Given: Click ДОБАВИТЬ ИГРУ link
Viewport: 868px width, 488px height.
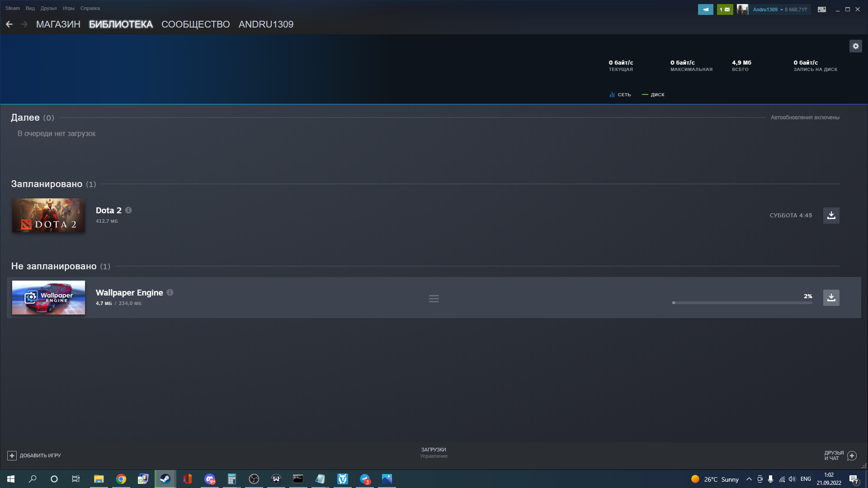Looking at the screenshot, I should [x=40, y=455].
